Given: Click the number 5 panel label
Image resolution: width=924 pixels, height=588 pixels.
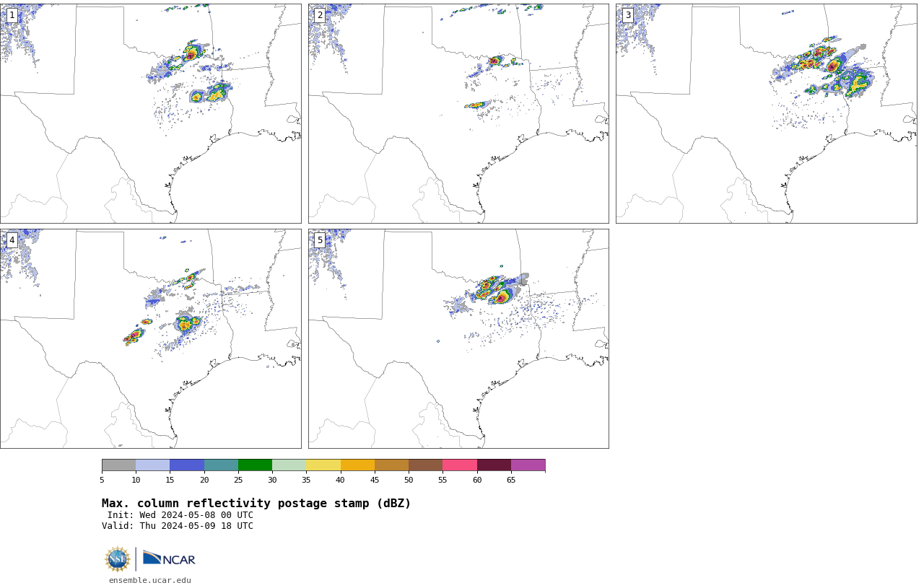Looking at the screenshot, I should coord(320,240).
